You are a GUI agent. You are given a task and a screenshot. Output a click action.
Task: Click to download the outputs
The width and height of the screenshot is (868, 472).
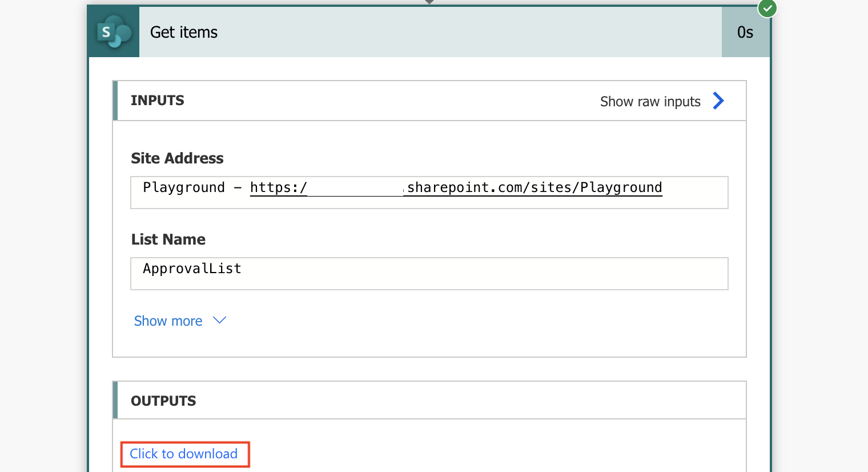184,454
